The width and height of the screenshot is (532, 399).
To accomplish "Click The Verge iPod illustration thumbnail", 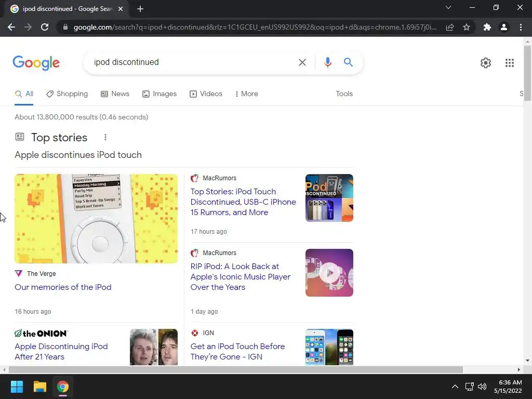I will (x=96, y=219).
